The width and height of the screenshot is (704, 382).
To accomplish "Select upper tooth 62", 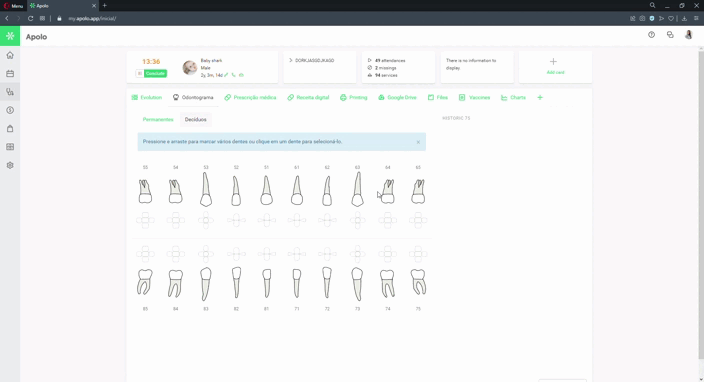I will pyautogui.click(x=327, y=191).
